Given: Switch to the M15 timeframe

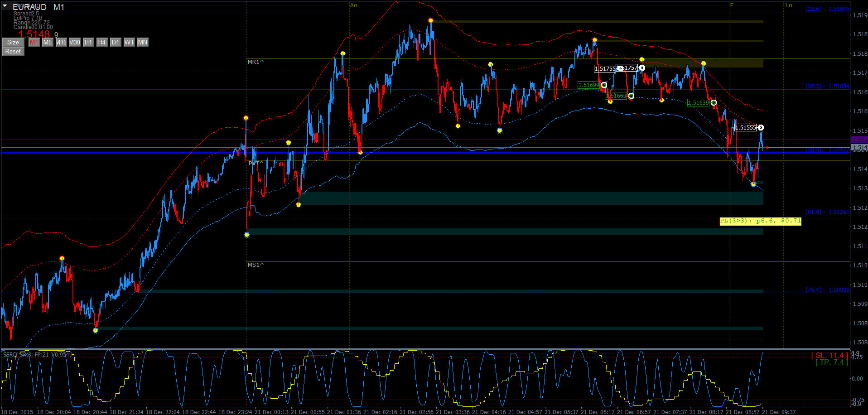Looking at the screenshot, I should pos(61,42).
